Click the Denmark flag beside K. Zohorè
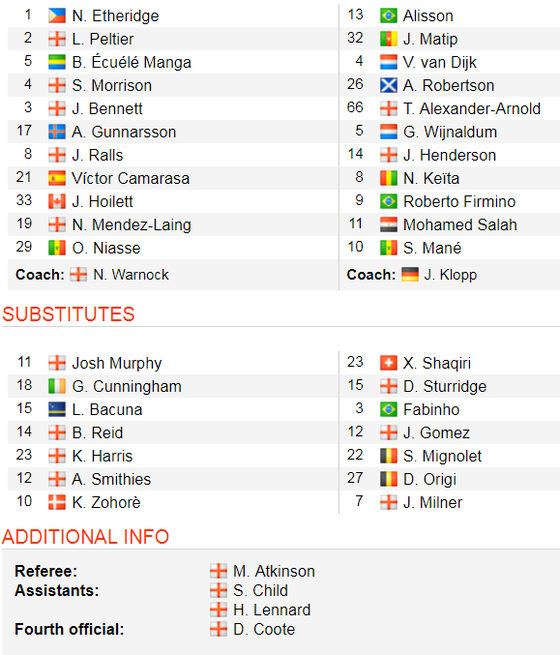Image resolution: width=560 pixels, height=655 pixels. tap(57, 502)
